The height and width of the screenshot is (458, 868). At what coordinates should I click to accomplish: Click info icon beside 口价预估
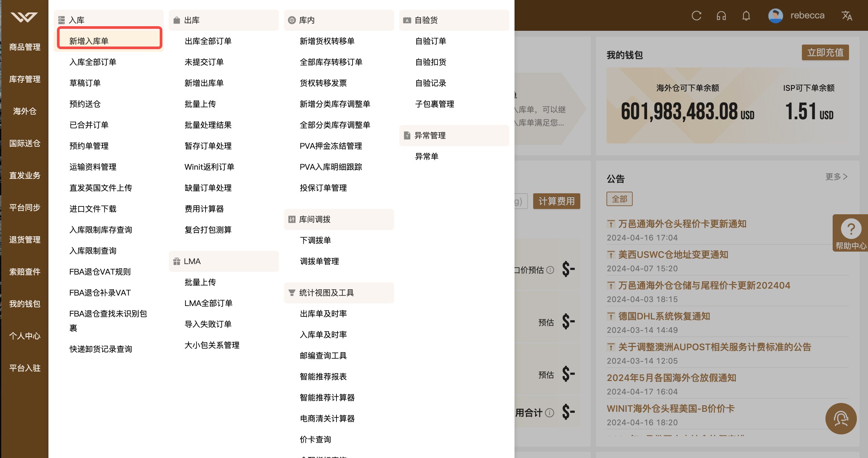pyautogui.click(x=550, y=270)
